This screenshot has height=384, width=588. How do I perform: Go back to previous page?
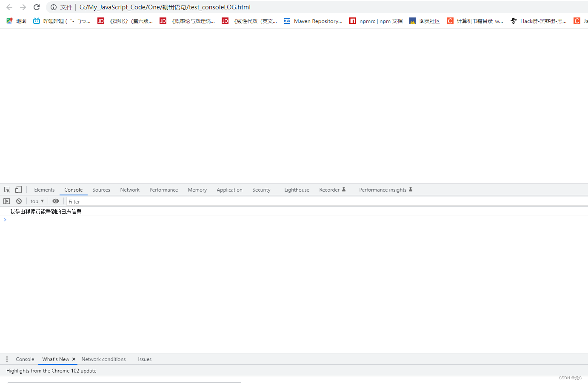pos(9,7)
